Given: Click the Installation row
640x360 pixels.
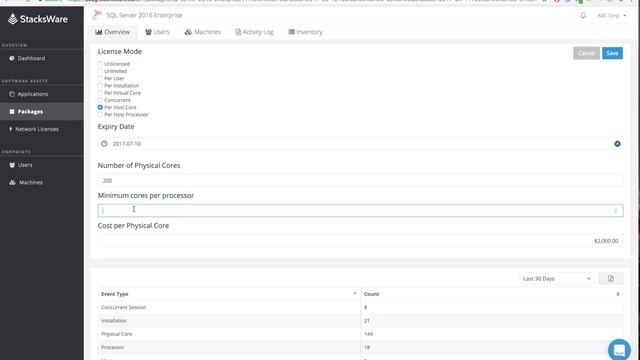Looking at the screenshot, I should pyautogui.click(x=360, y=321).
